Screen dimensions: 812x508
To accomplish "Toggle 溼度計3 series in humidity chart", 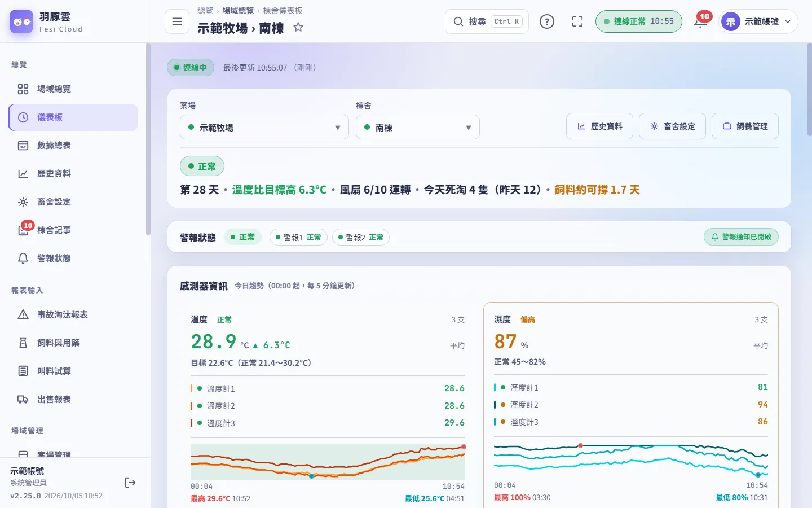I will (x=631, y=422).
